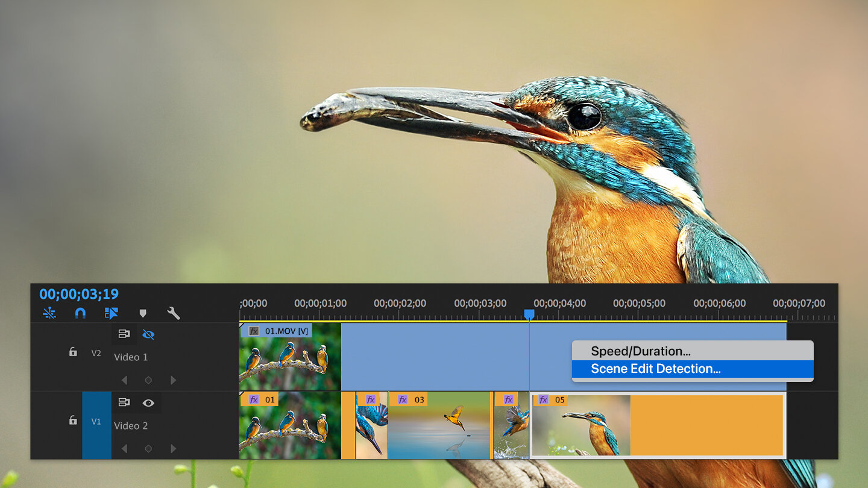The width and height of the screenshot is (868, 488).
Task: Click ruler at 00;00;01;00
Action: (320, 304)
